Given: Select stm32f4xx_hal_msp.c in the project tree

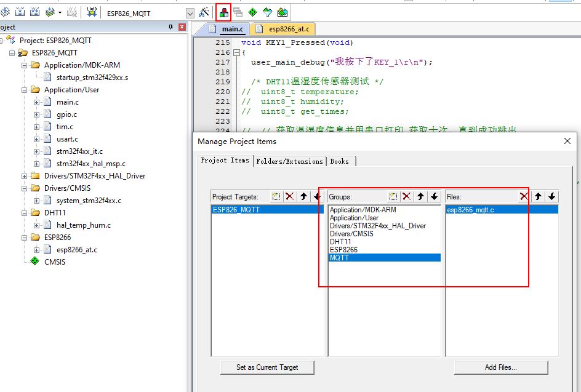Looking at the screenshot, I should click(x=91, y=164).
